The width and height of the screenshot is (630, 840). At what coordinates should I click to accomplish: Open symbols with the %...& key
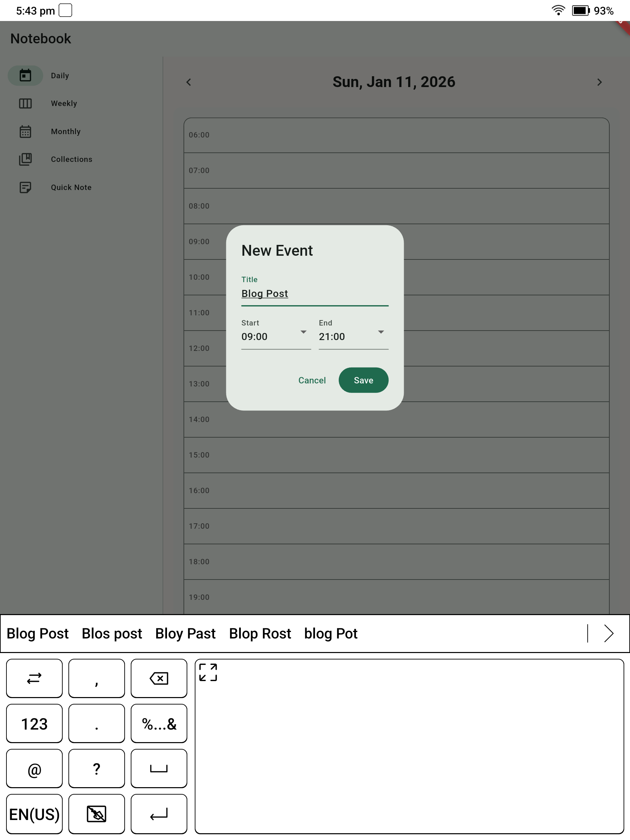159,723
